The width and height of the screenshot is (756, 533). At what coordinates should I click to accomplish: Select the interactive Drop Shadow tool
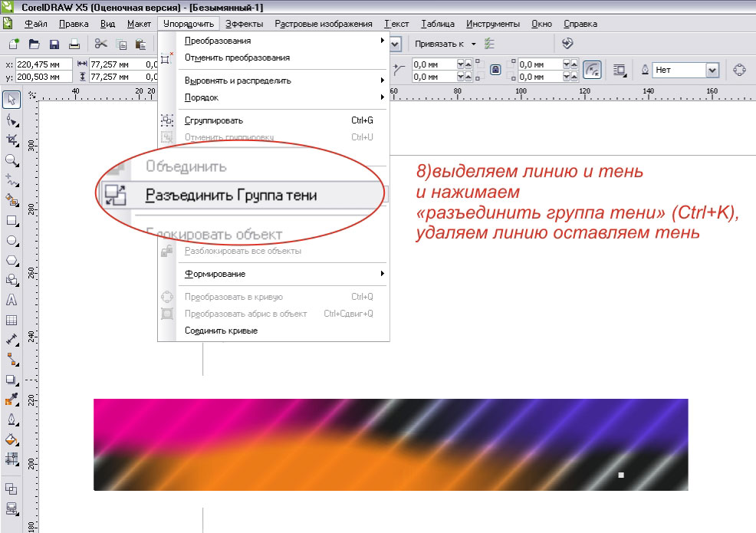(x=12, y=380)
